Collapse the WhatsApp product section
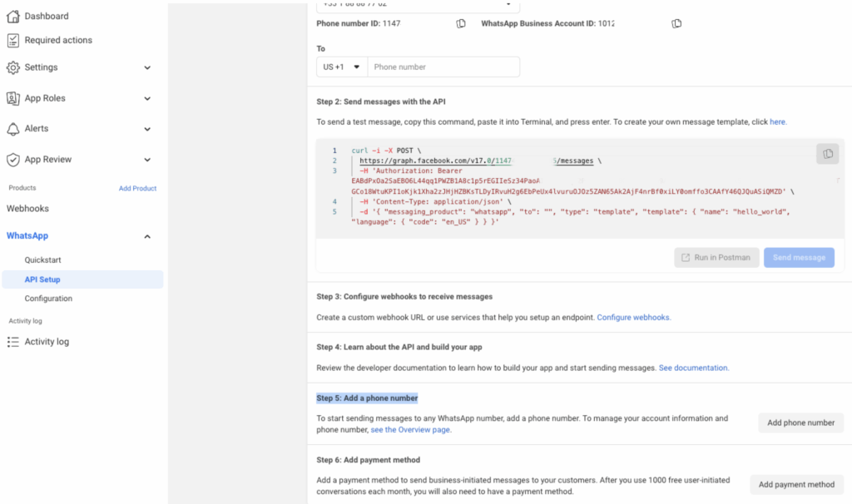Viewport: 852px width, 504px height. [x=147, y=236]
